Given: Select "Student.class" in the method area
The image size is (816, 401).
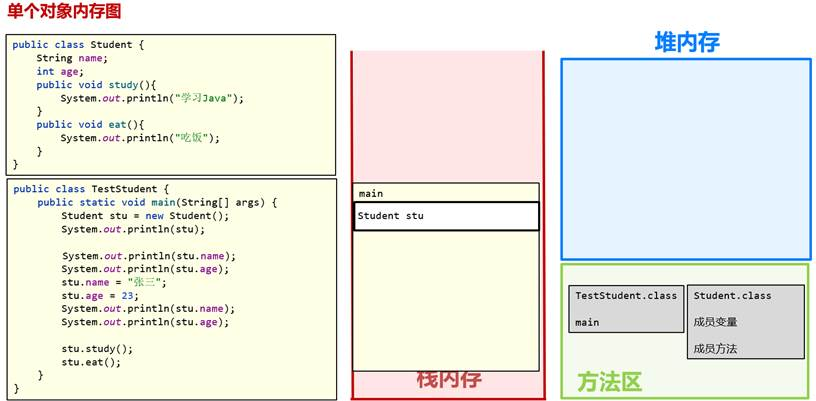Looking at the screenshot, I should coord(732,295).
